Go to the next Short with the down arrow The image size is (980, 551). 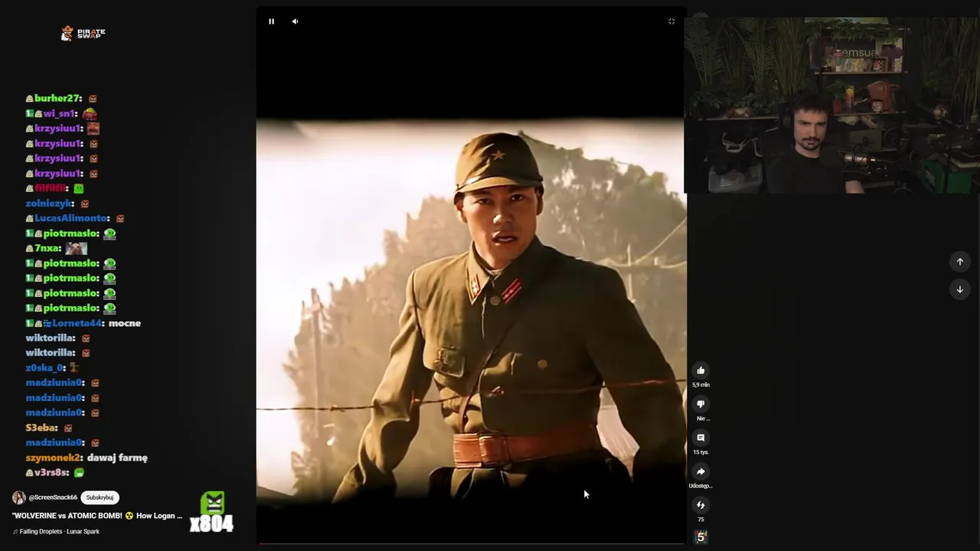960,289
